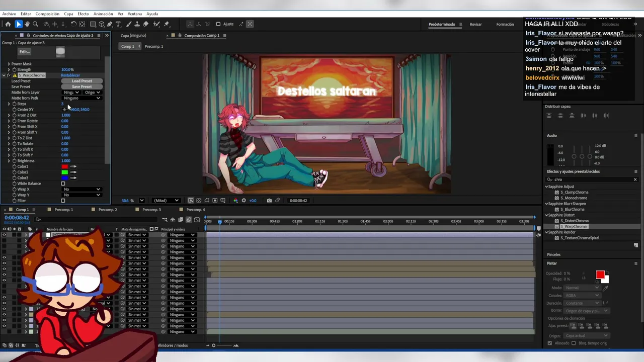Click the Center XY crosshair point picker
Image resolution: width=644 pixels, height=362 pixels.
coord(64,110)
